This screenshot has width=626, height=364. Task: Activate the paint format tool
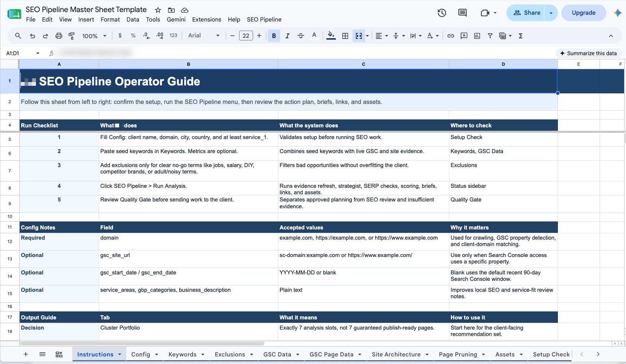71,36
